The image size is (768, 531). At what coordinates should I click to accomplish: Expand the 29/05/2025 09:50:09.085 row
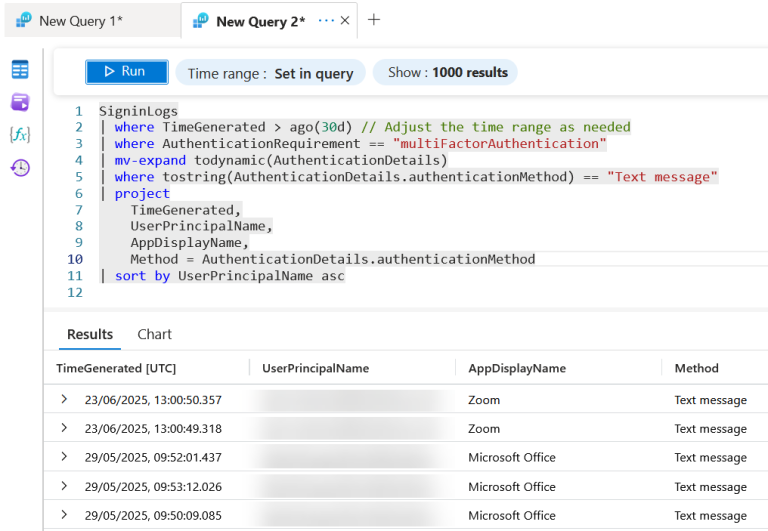pos(64,514)
